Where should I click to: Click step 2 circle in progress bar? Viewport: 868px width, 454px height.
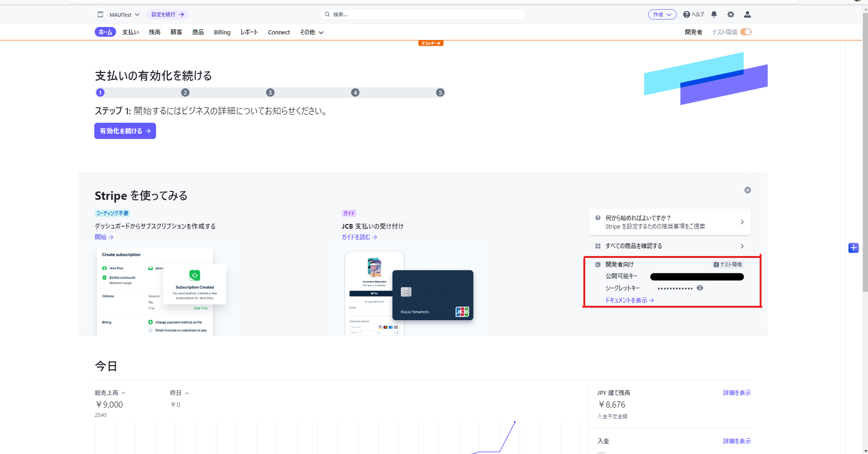pyautogui.click(x=185, y=92)
